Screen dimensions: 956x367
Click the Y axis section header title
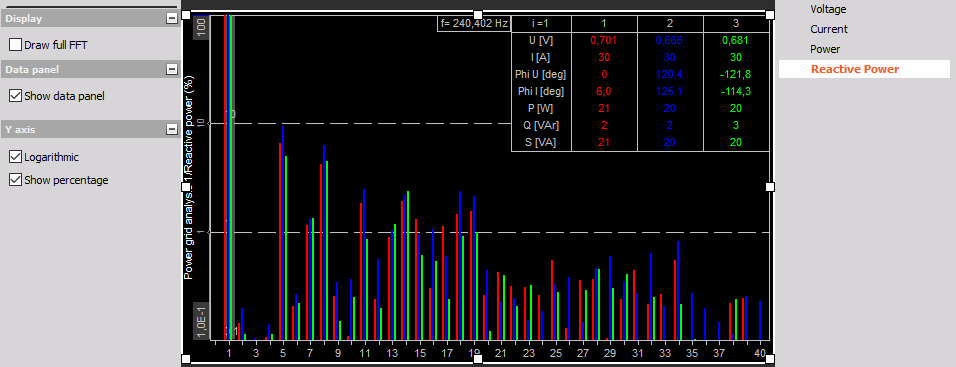21,129
